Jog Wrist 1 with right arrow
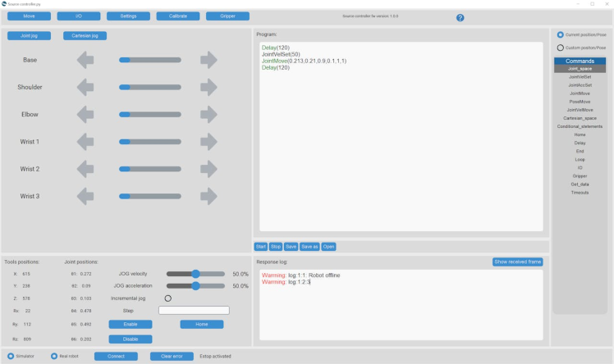The width and height of the screenshot is (614, 364). (x=208, y=142)
